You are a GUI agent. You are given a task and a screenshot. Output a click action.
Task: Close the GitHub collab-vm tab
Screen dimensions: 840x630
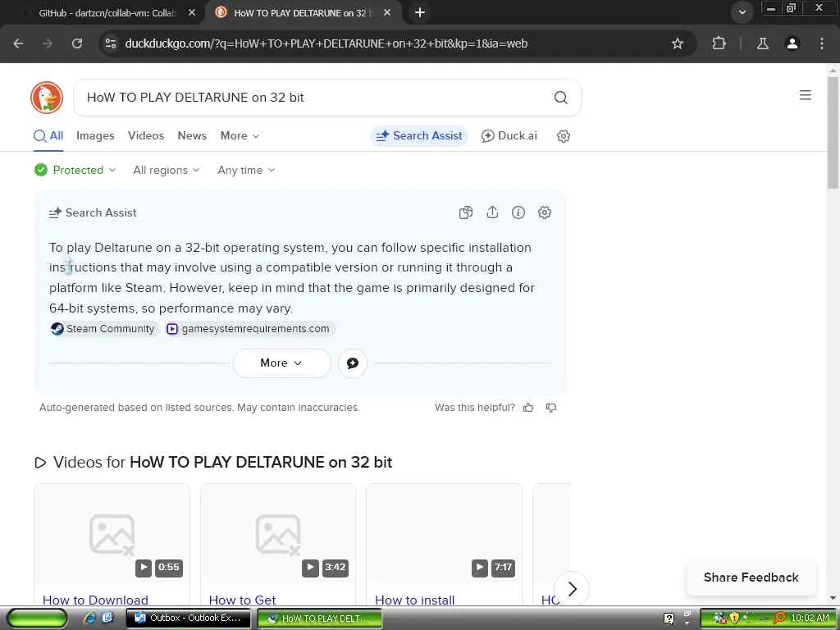[x=192, y=12]
